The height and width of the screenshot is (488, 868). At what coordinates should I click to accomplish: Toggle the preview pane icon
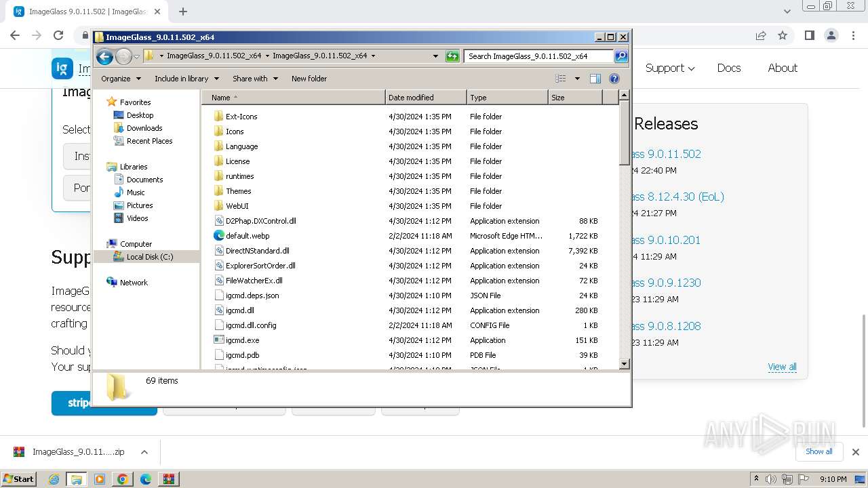tap(595, 79)
